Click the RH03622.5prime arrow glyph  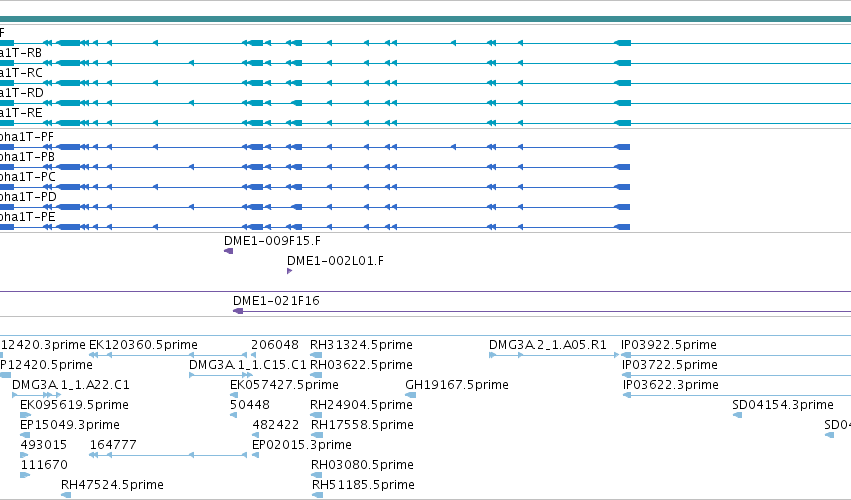coord(316,375)
